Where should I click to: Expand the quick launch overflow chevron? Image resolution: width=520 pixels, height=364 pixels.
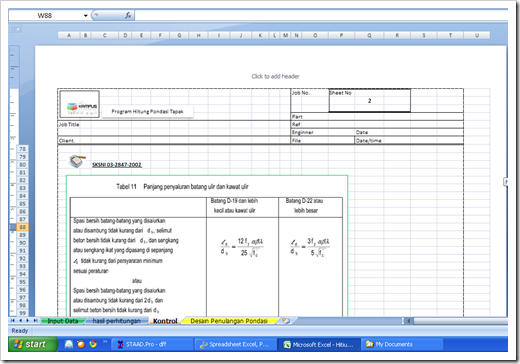pyautogui.click(x=105, y=342)
